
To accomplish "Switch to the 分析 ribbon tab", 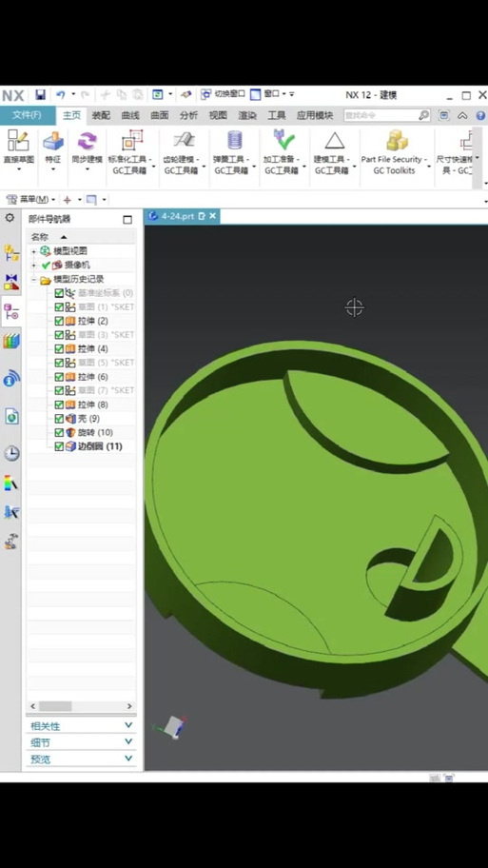I will pyautogui.click(x=188, y=115).
